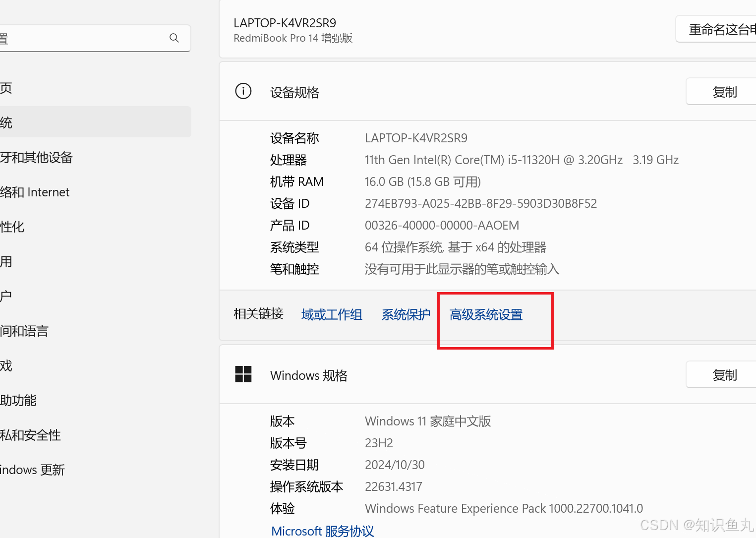The width and height of the screenshot is (756, 538).
Task: Open the 个性化 sidebar item
Action: point(95,227)
